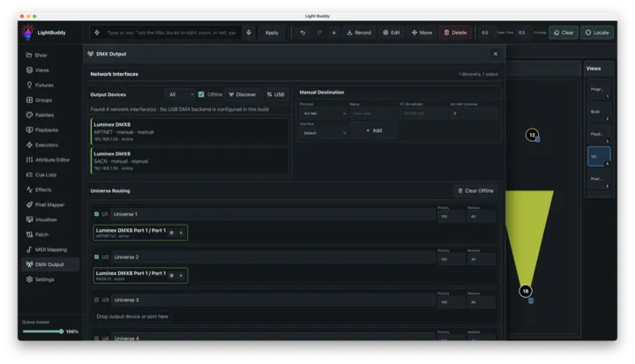The image size is (635, 364).
Task: Click the undo arrow icon
Action: pos(303,33)
